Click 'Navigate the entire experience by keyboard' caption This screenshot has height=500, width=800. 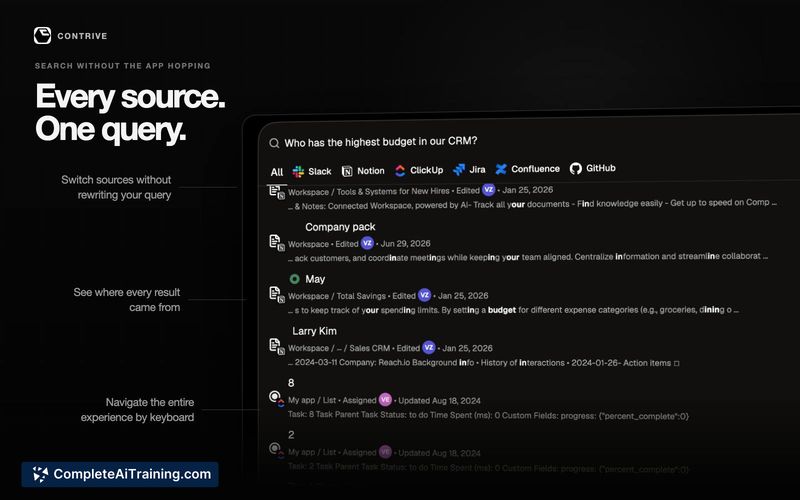[137, 410]
